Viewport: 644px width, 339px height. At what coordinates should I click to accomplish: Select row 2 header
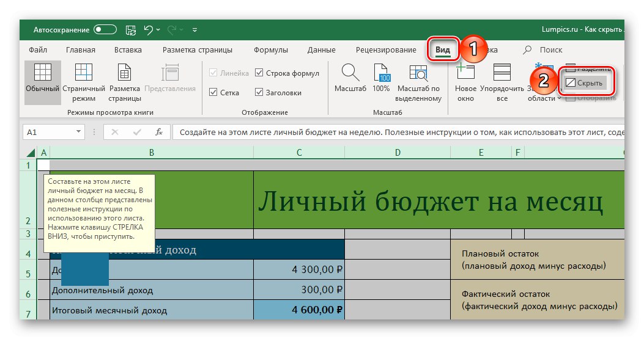[28, 200]
